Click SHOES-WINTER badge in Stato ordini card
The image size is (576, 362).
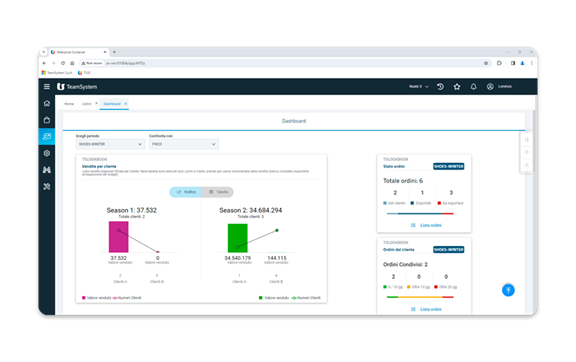click(x=449, y=166)
